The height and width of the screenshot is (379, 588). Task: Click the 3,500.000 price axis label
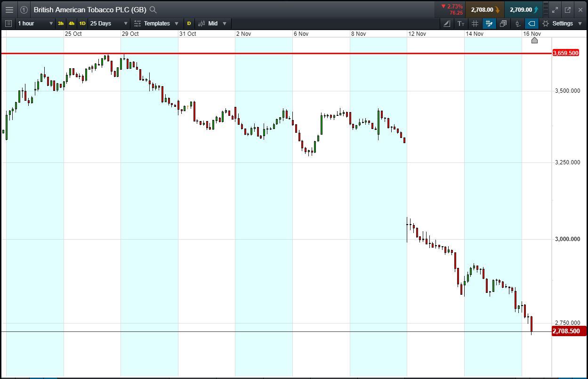pos(567,91)
